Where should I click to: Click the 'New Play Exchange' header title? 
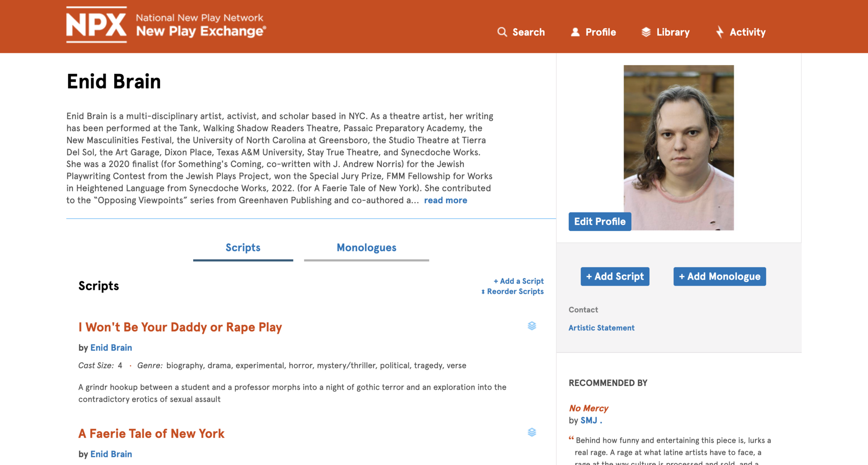pos(201,31)
